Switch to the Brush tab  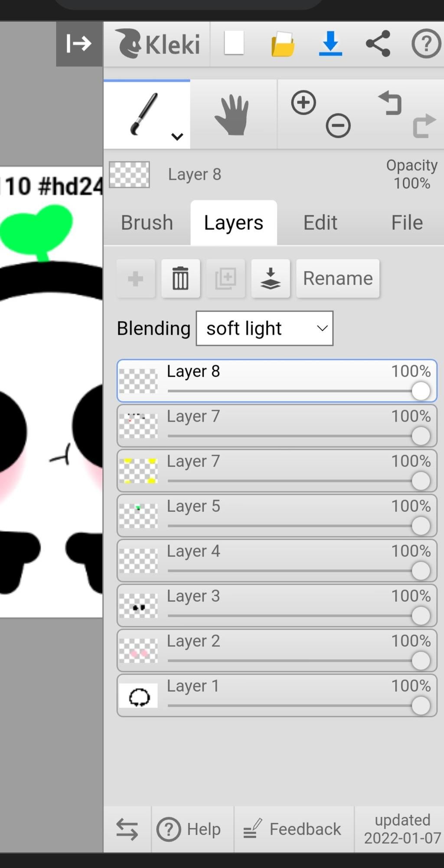click(x=147, y=223)
